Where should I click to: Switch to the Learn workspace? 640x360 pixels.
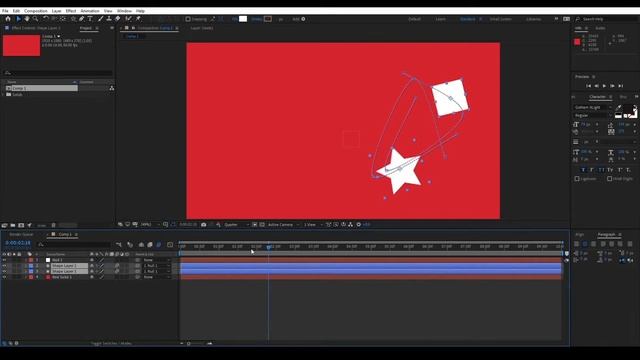440,19
